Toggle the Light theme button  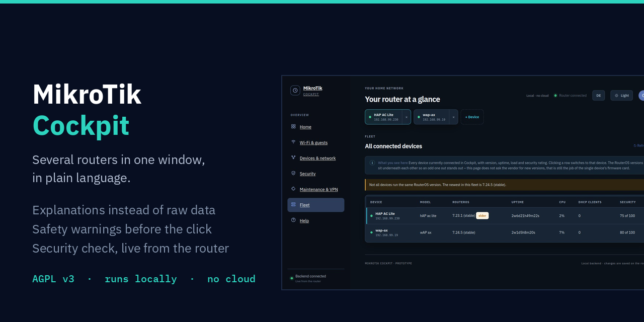621,96
